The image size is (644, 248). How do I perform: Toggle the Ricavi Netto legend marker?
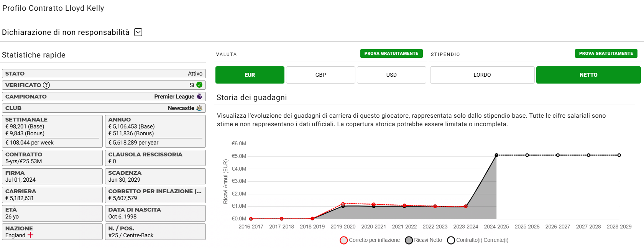pos(409,240)
